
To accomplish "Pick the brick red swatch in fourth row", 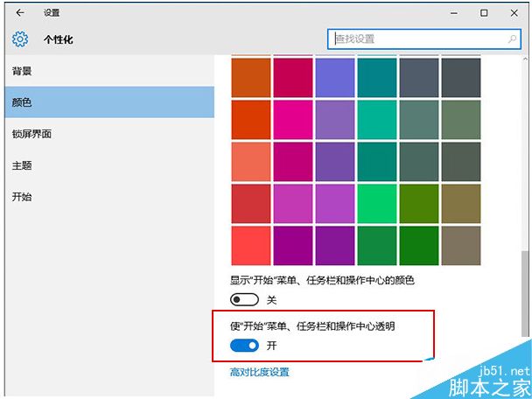I will point(251,204).
